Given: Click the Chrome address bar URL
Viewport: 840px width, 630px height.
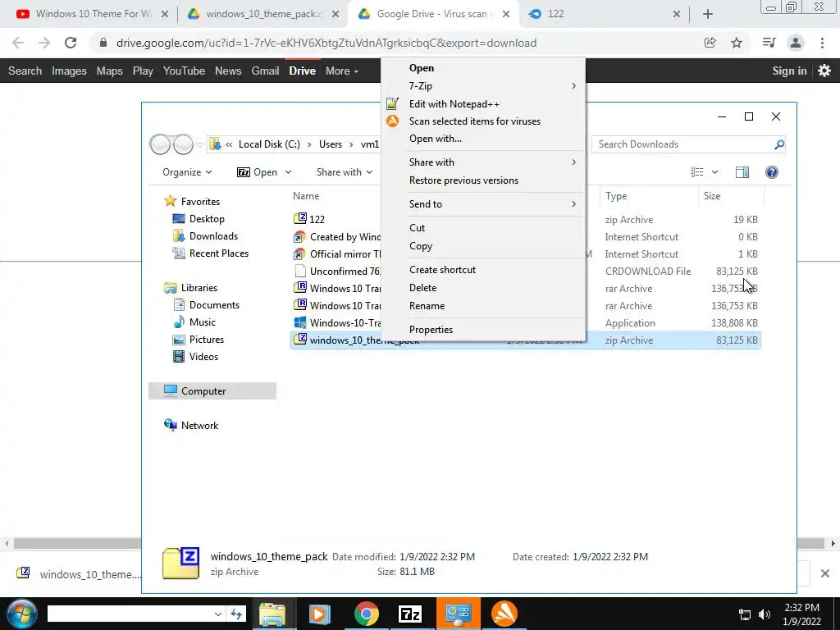Looking at the screenshot, I should 326,43.
